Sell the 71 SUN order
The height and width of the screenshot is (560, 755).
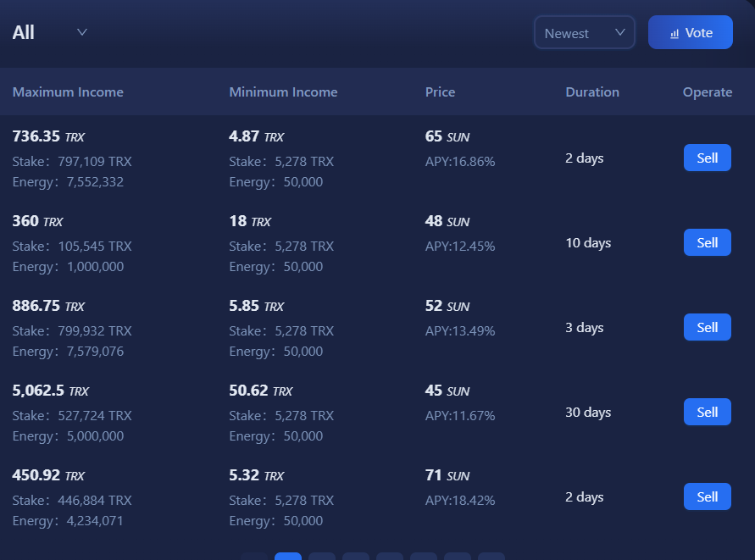pyautogui.click(x=707, y=496)
